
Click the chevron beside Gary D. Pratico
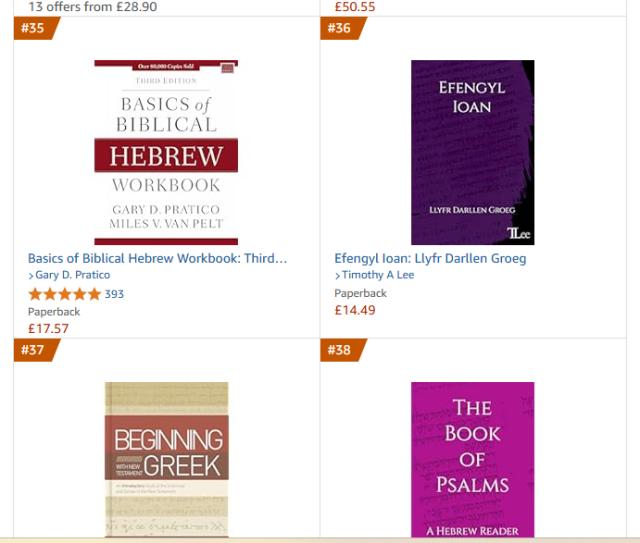pos(31,275)
